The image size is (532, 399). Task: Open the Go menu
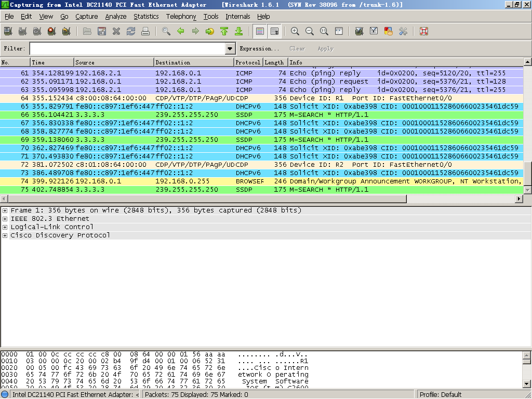point(64,16)
